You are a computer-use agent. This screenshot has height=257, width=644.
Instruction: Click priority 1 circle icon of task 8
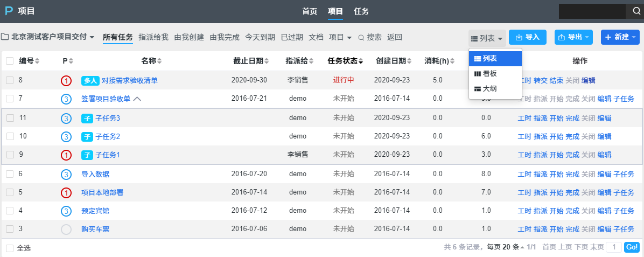coord(66,81)
